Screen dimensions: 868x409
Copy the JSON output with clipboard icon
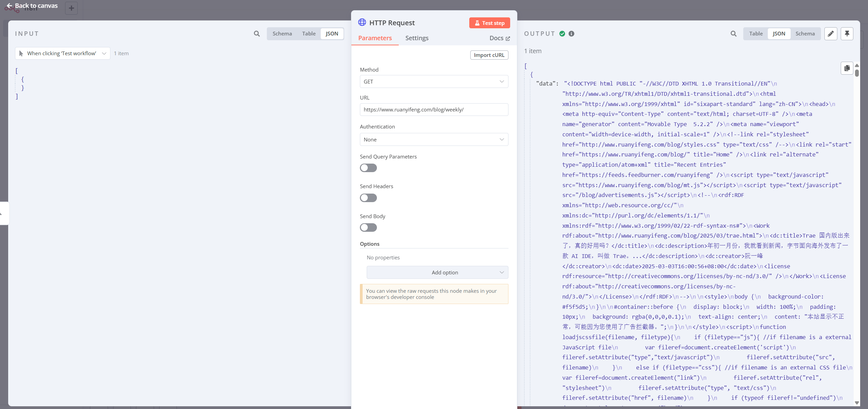pos(847,68)
